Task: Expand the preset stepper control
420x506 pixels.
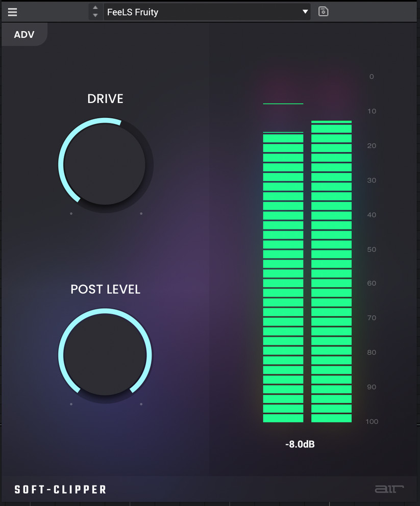Action: 95,12
